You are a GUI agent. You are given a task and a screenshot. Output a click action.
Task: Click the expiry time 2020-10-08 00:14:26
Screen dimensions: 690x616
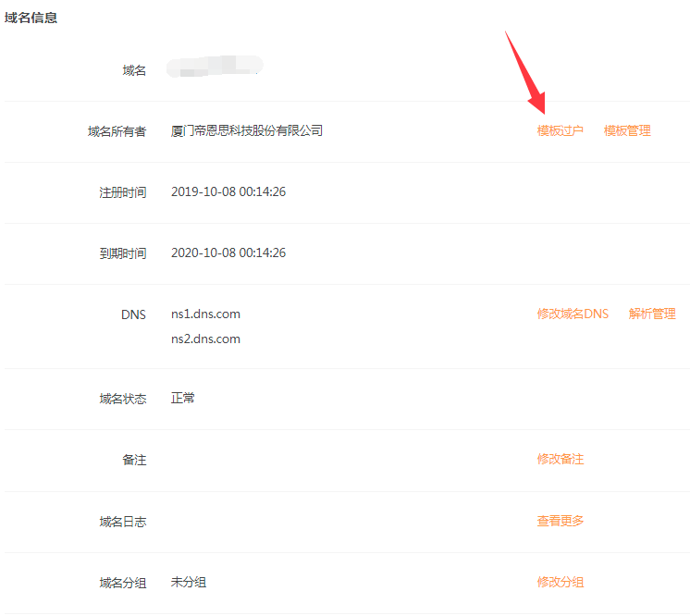point(228,253)
